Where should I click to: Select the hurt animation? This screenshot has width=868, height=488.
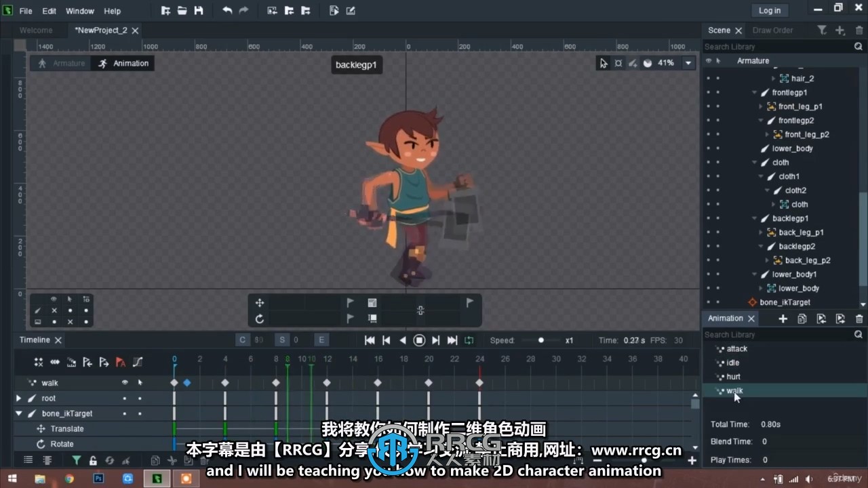(733, 377)
